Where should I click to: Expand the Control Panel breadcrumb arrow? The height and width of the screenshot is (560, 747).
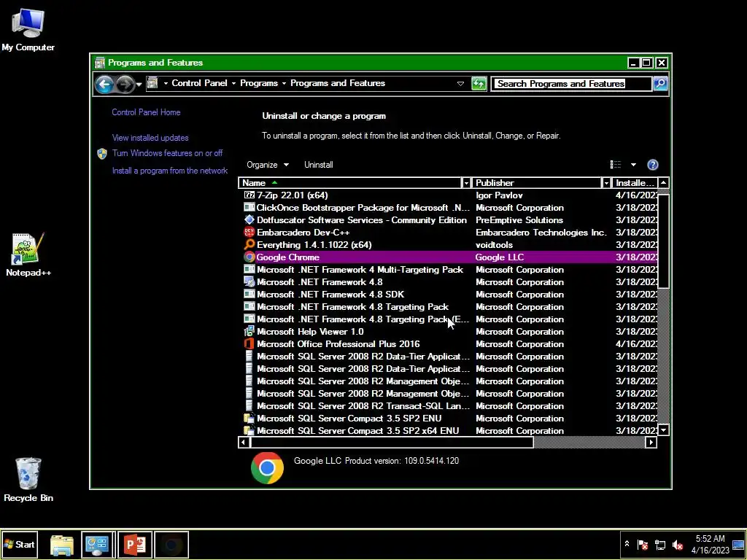[233, 83]
